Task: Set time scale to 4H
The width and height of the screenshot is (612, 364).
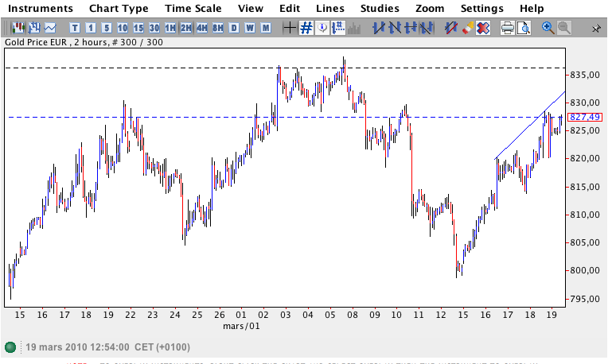Action: (x=202, y=28)
